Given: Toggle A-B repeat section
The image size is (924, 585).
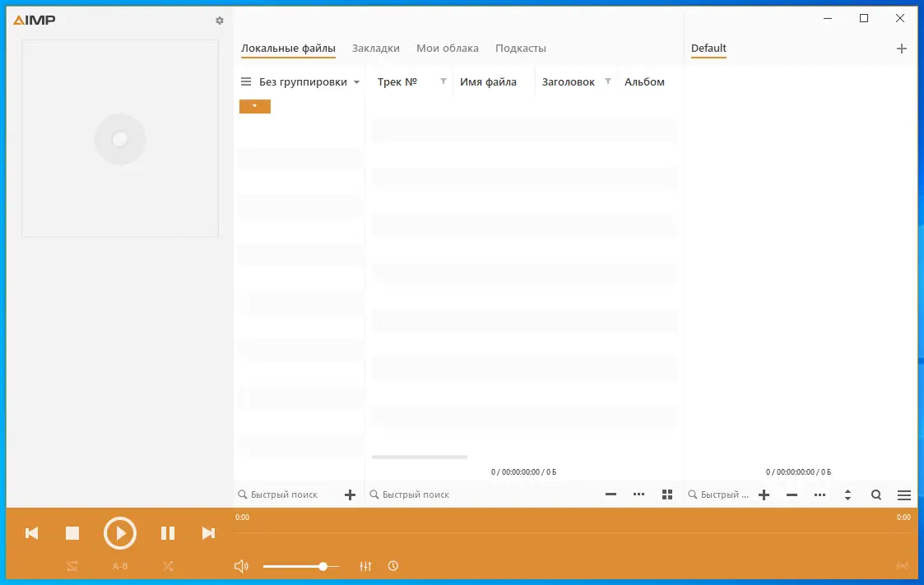Looking at the screenshot, I should pos(120,566).
